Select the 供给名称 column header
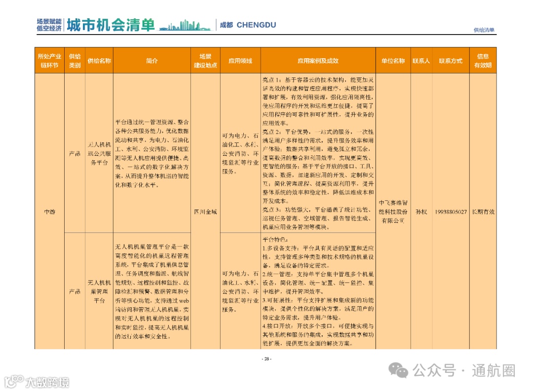 99,61
